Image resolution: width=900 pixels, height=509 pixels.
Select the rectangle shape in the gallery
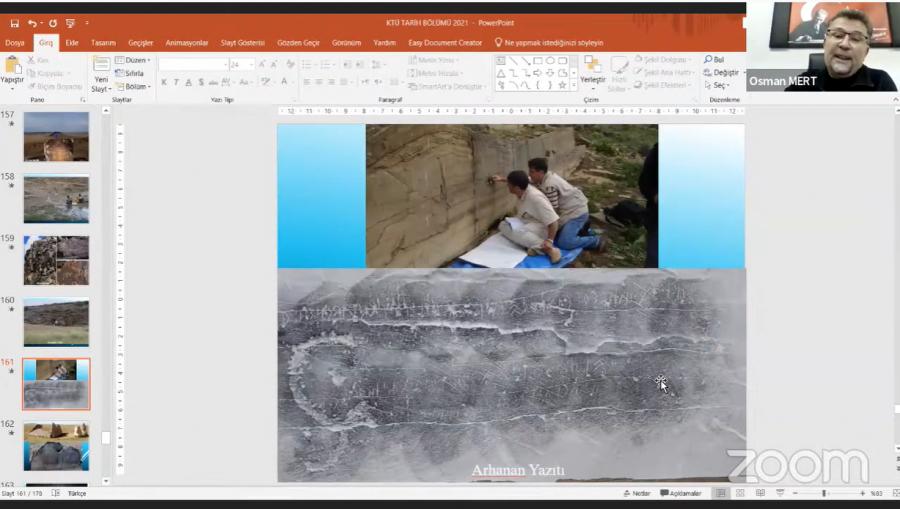[x=538, y=60]
